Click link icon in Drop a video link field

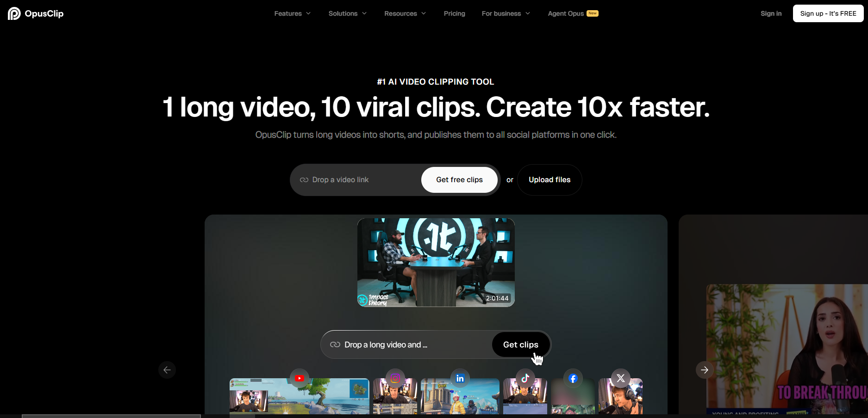pos(304,180)
